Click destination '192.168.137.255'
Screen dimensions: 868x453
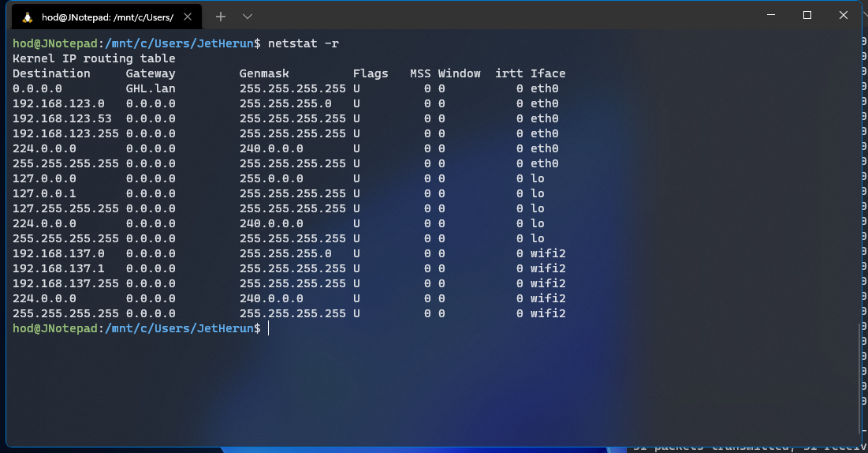[x=66, y=283]
